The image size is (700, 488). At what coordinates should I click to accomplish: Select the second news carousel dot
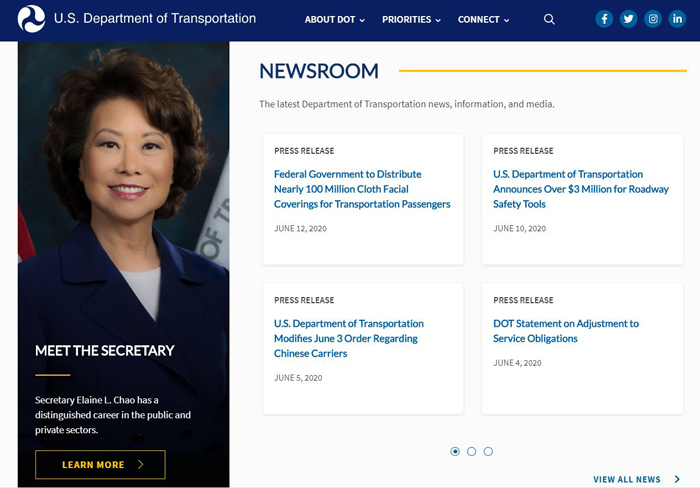tap(471, 451)
